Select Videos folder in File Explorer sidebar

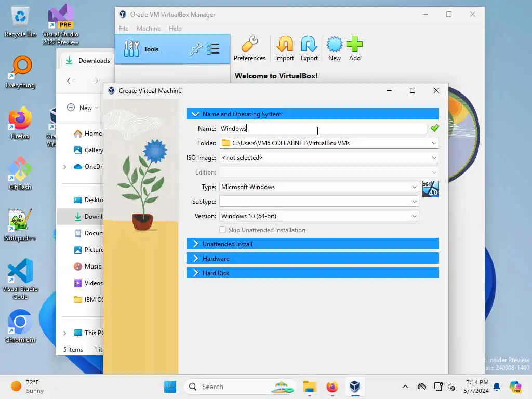click(x=88, y=283)
